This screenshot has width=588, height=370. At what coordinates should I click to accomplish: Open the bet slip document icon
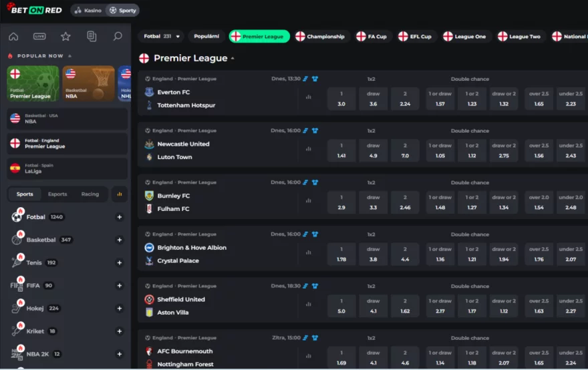tap(92, 36)
